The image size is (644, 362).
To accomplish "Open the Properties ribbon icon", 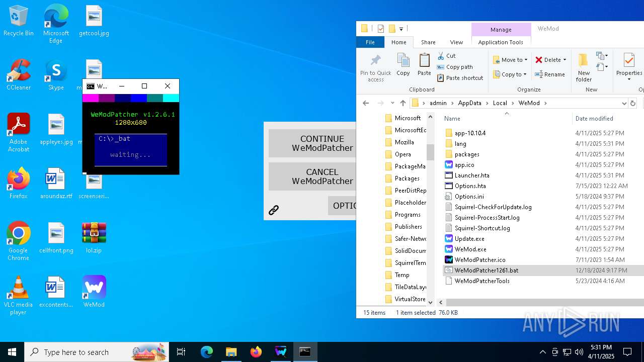I will [629, 67].
